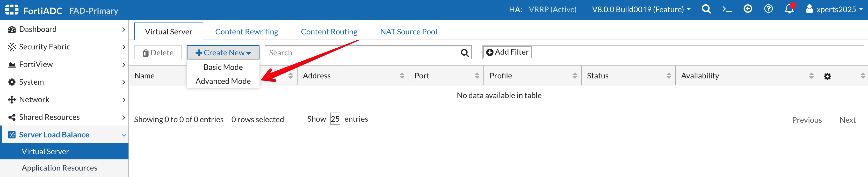
Task: Open the notifications bell
Action: 789,9
